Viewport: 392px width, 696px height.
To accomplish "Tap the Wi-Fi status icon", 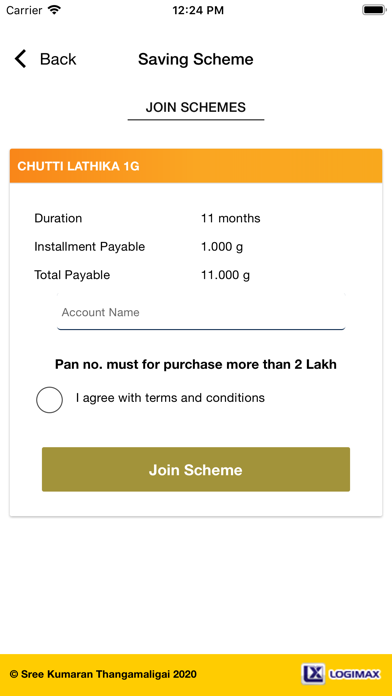I will (x=54, y=10).
